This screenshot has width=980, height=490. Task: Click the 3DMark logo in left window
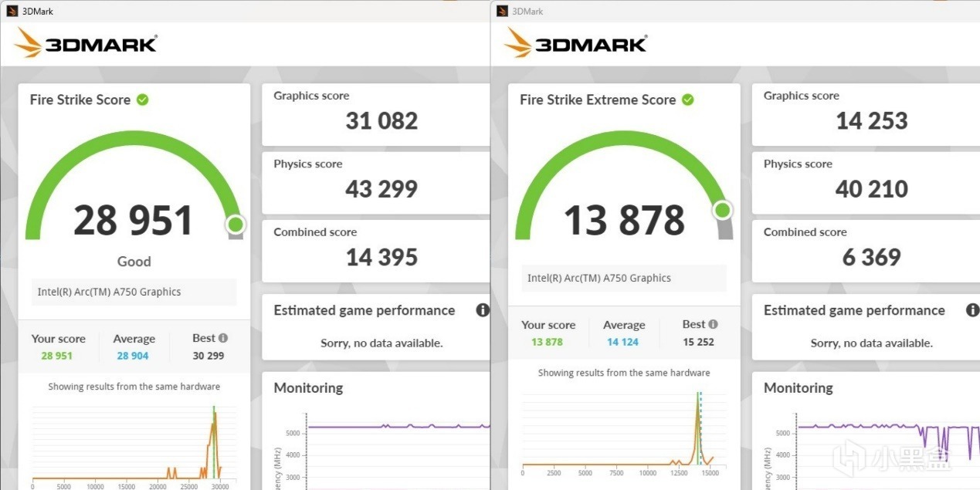[x=86, y=42]
